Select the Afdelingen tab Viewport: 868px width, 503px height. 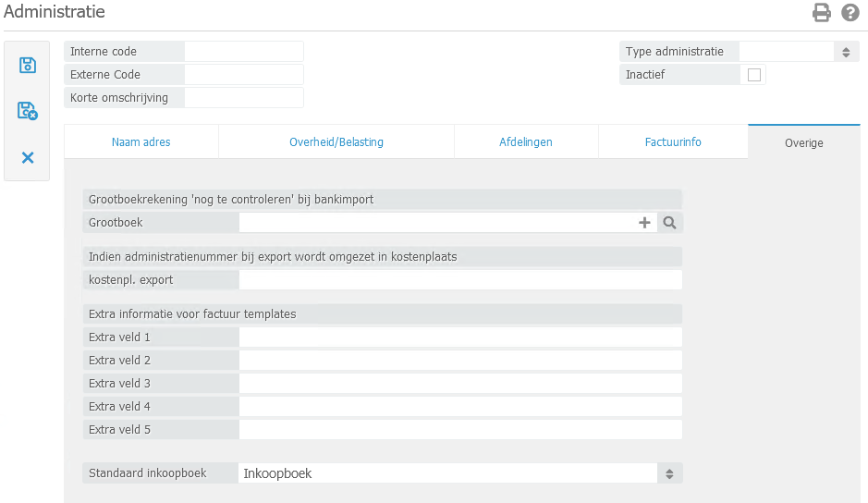point(526,142)
